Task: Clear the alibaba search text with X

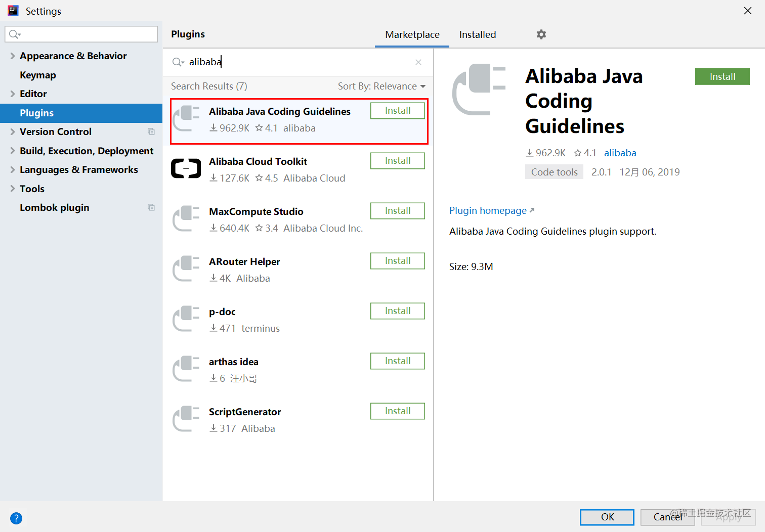Action: click(x=418, y=62)
